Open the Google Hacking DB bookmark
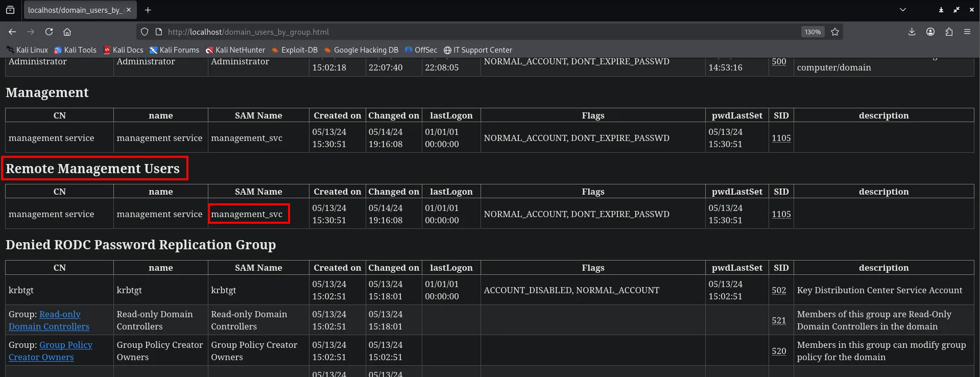 (x=361, y=50)
